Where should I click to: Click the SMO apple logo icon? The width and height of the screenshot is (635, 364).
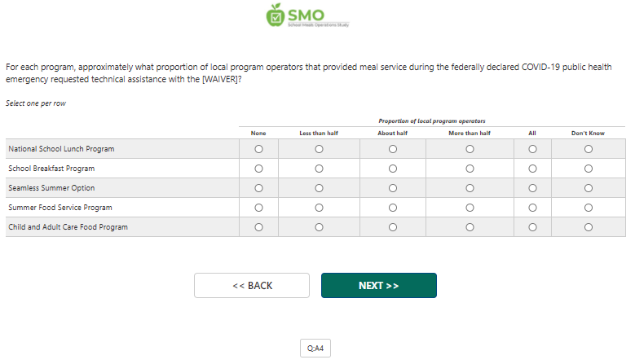276,15
